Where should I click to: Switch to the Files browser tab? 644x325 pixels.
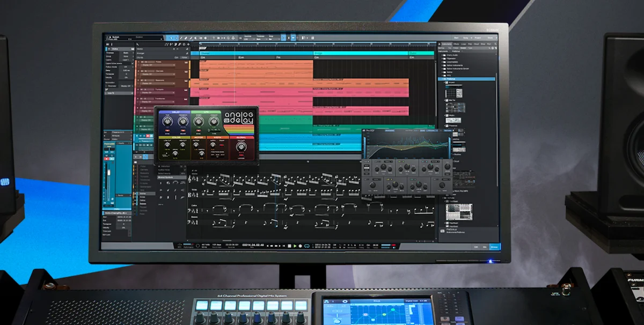pos(470,44)
